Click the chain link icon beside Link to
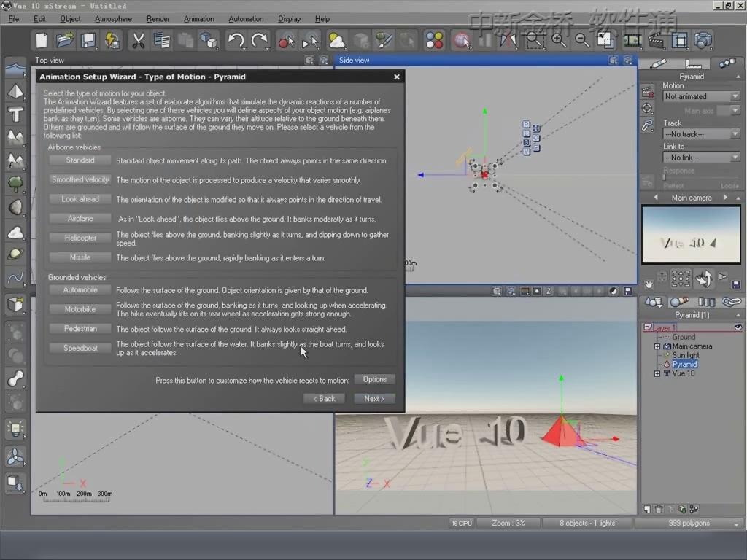 pyautogui.click(x=647, y=125)
